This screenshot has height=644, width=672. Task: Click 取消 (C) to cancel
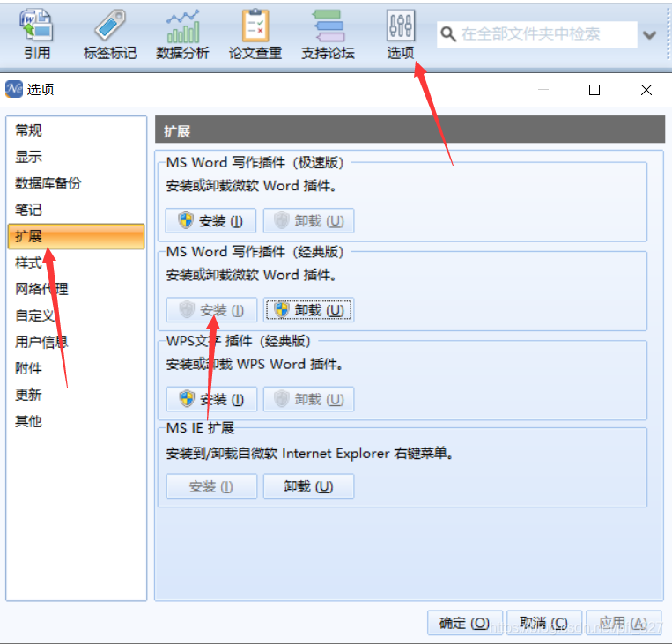coord(544,623)
